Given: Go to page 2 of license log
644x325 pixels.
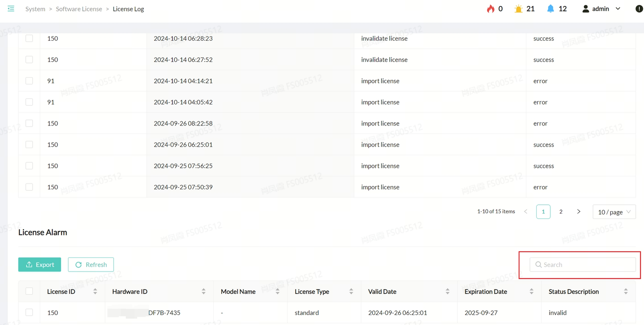Looking at the screenshot, I should point(561,212).
